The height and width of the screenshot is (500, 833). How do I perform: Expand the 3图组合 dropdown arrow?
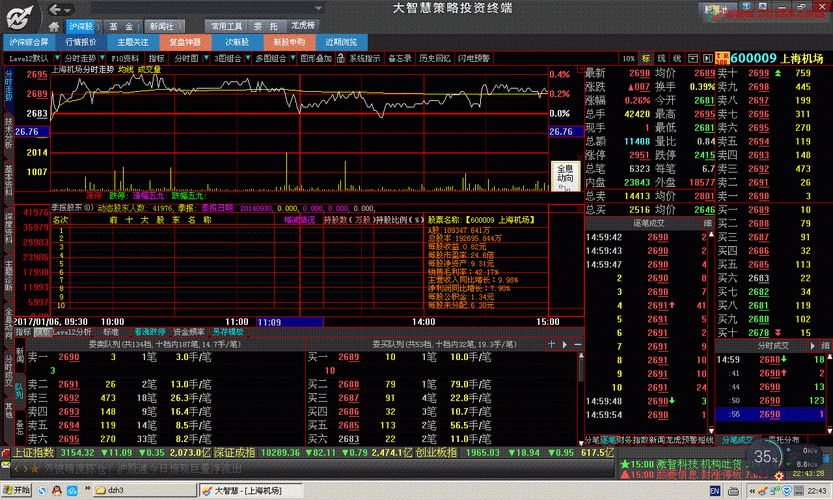click(248, 58)
